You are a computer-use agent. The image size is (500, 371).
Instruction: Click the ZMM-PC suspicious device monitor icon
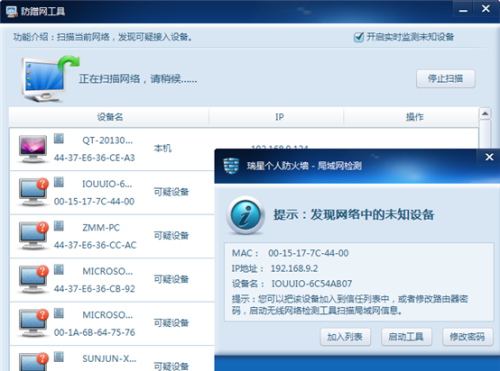tap(33, 236)
